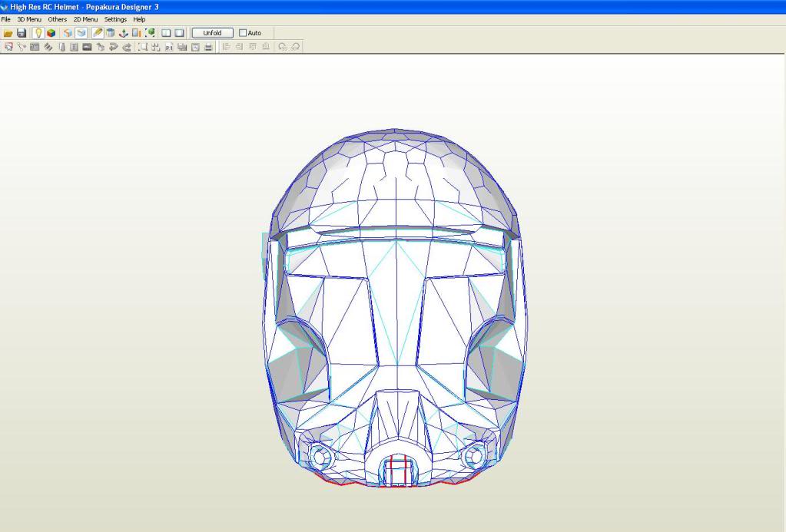
Task: Switch to the single-pane layout icon
Action: pyautogui.click(x=179, y=33)
